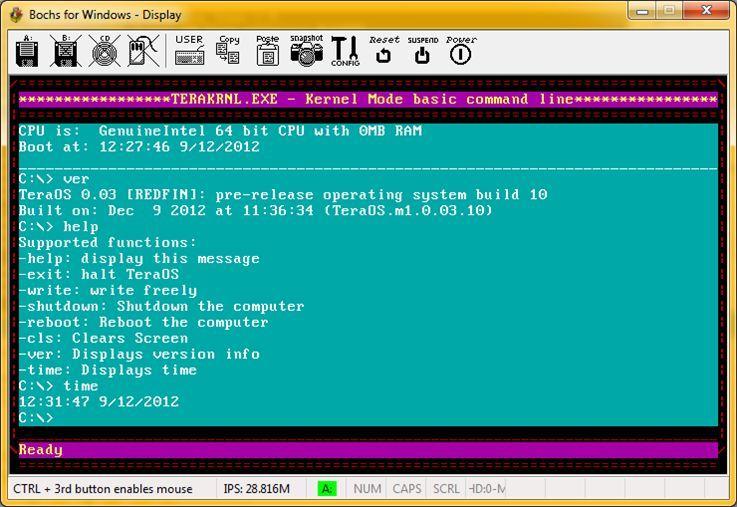Click '-shutdown: Shutdown the computer' line
This screenshot has height=507, width=737.
(162, 306)
